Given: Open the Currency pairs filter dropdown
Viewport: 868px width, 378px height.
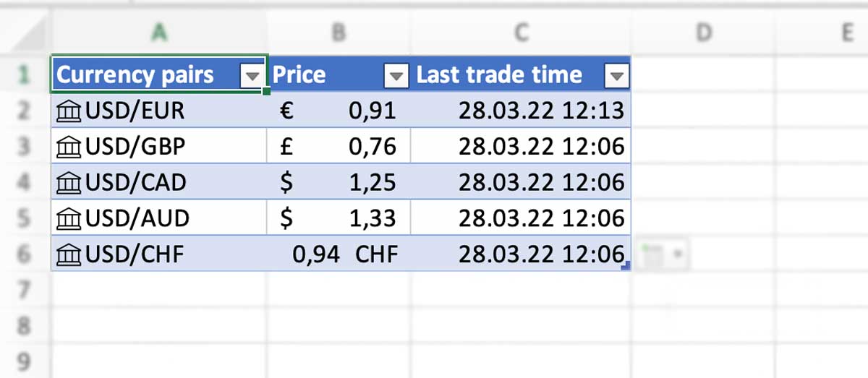Looking at the screenshot, I should point(252,76).
